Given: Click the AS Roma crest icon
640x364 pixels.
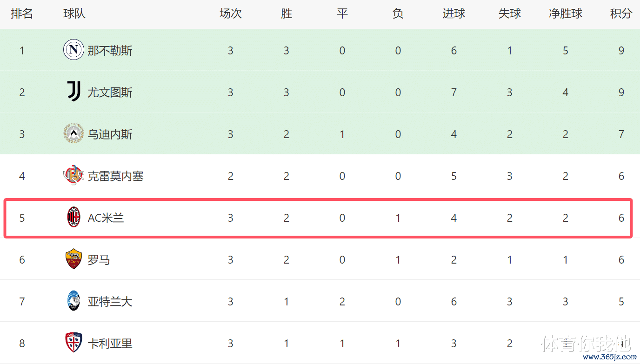Looking at the screenshot, I should [x=73, y=259].
